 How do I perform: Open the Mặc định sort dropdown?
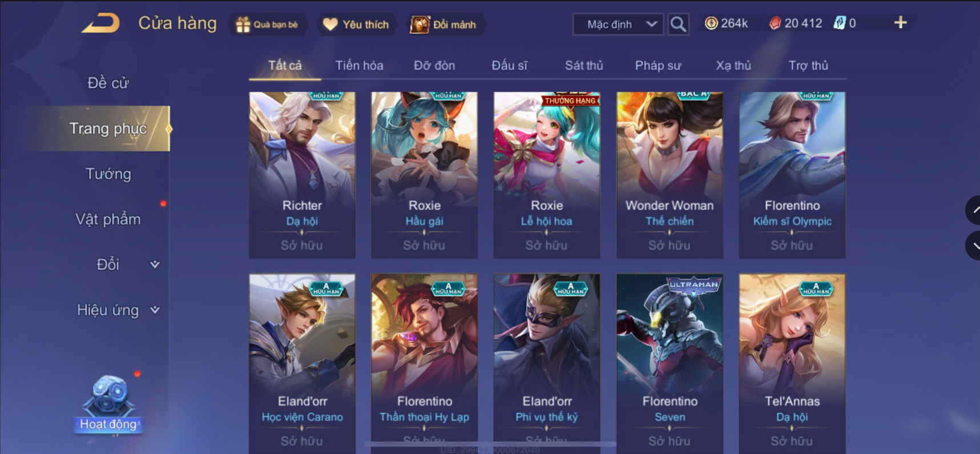click(x=618, y=24)
